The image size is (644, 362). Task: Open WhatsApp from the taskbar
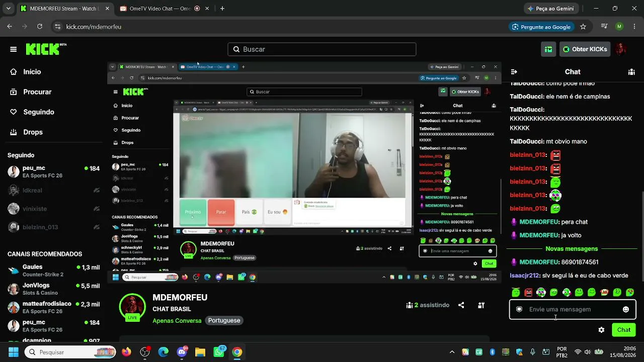(x=219, y=352)
